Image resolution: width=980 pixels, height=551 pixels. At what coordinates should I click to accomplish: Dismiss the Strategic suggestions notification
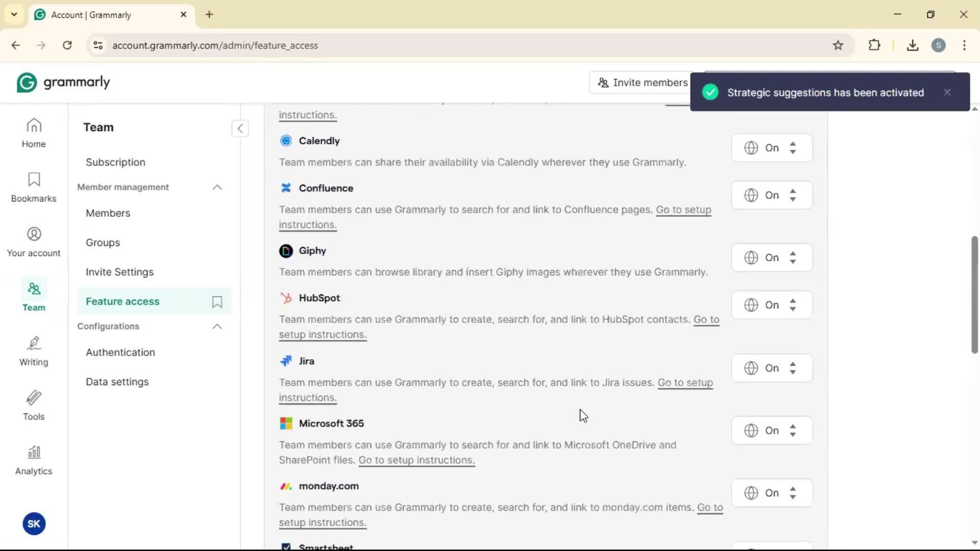click(x=947, y=92)
